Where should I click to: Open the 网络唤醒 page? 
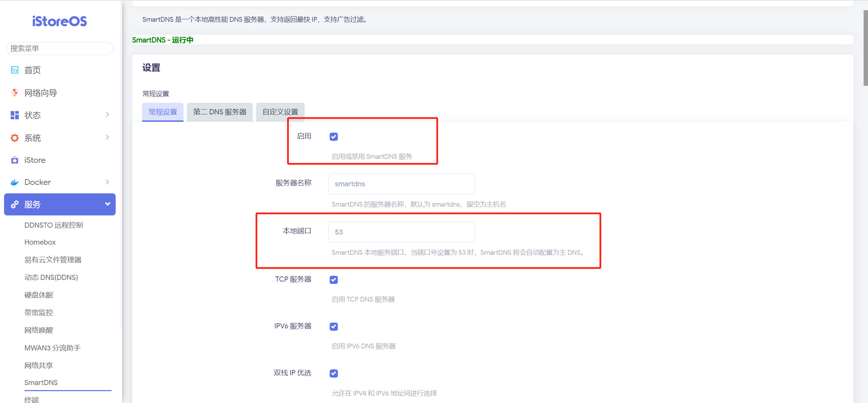pos(39,330)
